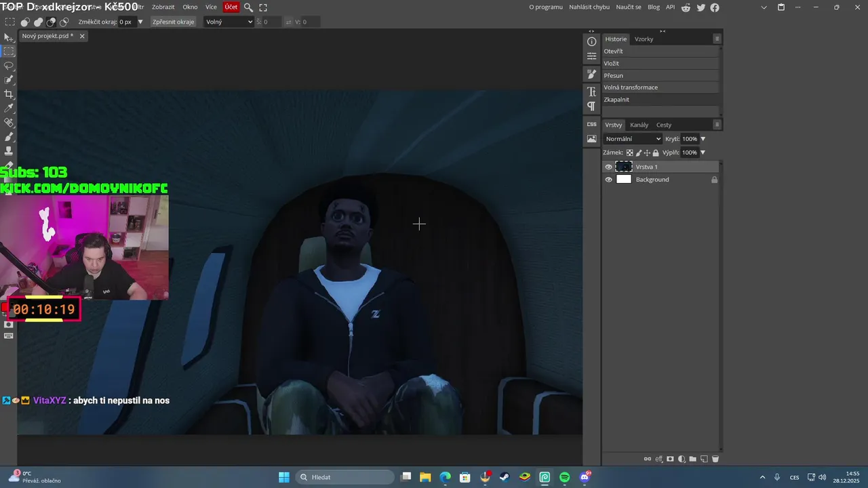Toggle fullscreen mode icon in the menu bar

[263, 7]
